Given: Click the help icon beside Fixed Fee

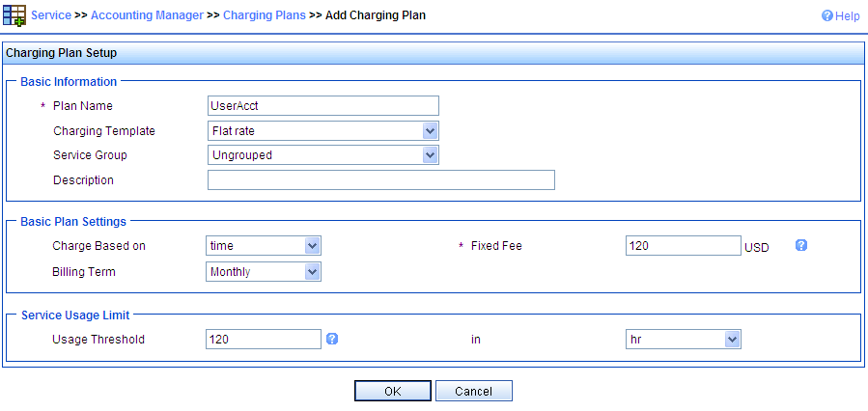Looking at the screenshot, I should click(x=801, y=245).
